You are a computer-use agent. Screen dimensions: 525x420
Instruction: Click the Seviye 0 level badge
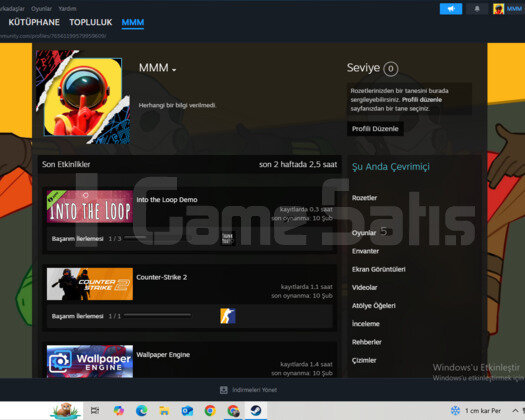tap(390, 69)
